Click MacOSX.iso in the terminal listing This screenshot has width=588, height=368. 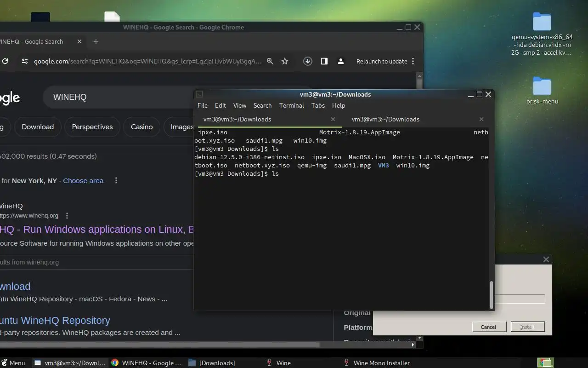click(367, 157)
